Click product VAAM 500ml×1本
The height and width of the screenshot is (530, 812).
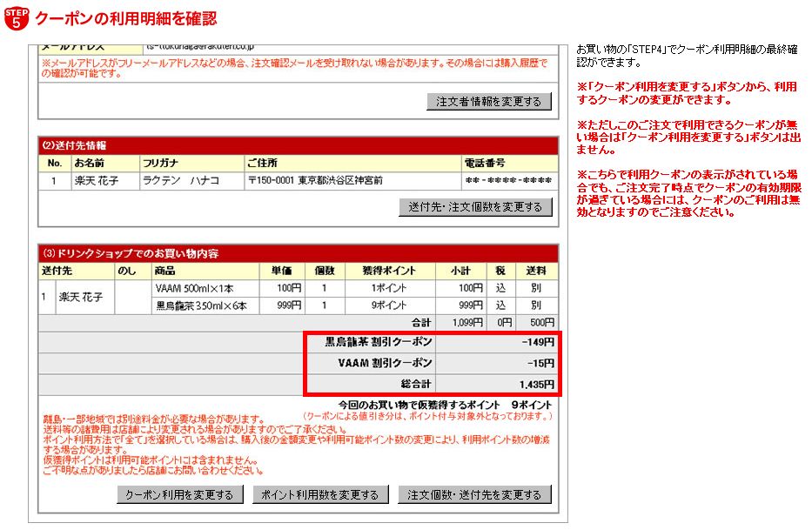[194, 288]
